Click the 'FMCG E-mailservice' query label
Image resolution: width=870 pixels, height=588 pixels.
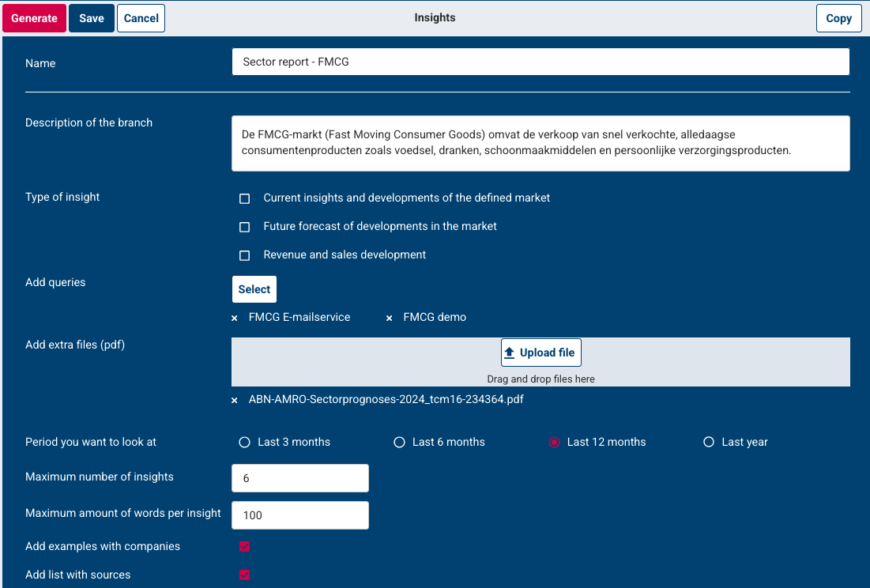(299, 317)
